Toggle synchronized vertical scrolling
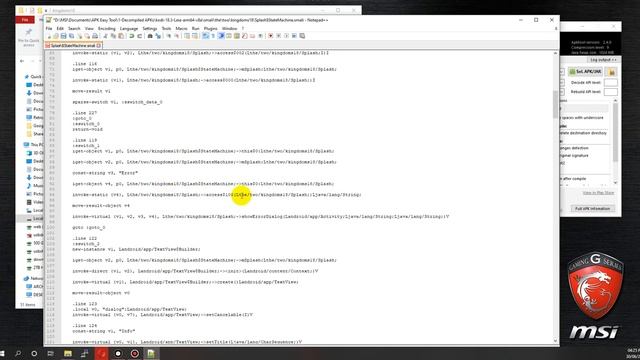640x360 pixels. coord(187,36)
